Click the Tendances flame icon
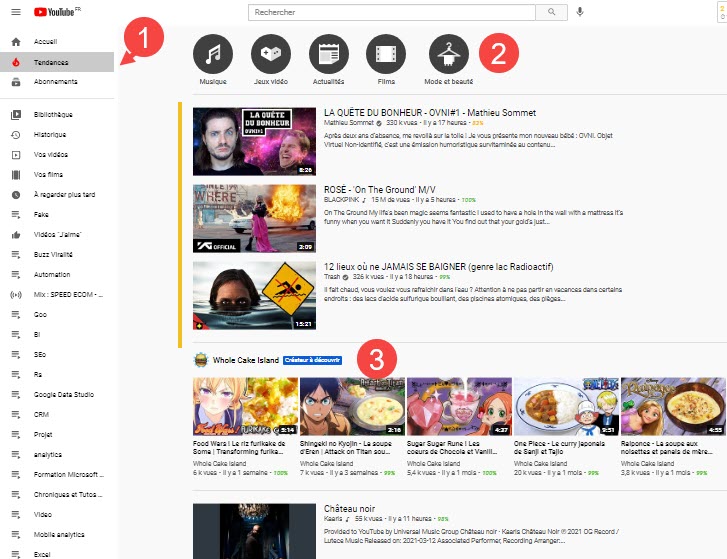The height and width of the screenshot is (559, 727). coord(16,62)
